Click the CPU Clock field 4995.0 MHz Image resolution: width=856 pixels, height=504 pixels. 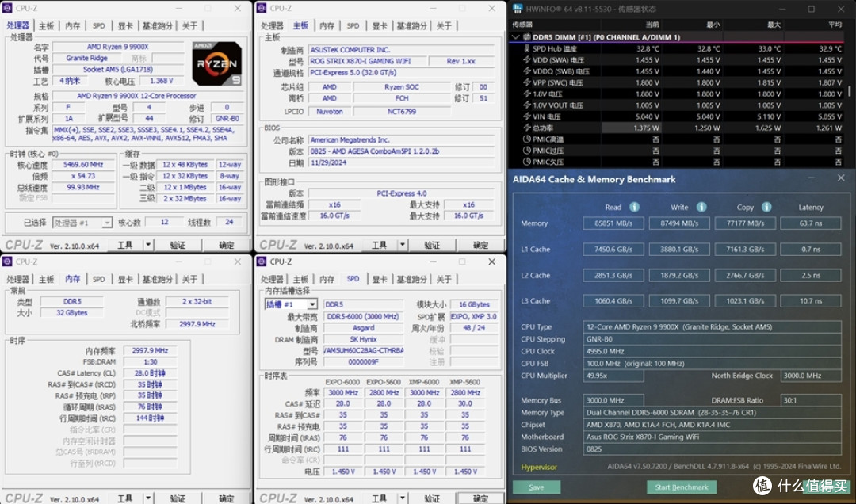712,351
